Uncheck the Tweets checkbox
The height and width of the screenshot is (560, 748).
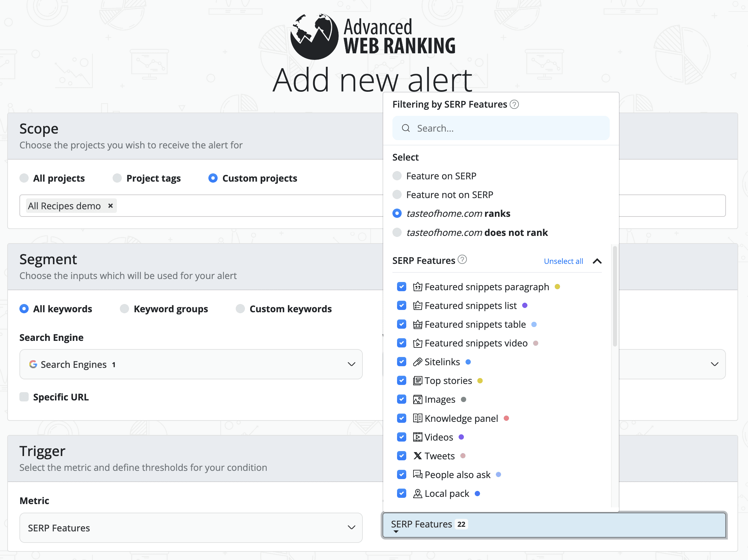tap(401, 456)
